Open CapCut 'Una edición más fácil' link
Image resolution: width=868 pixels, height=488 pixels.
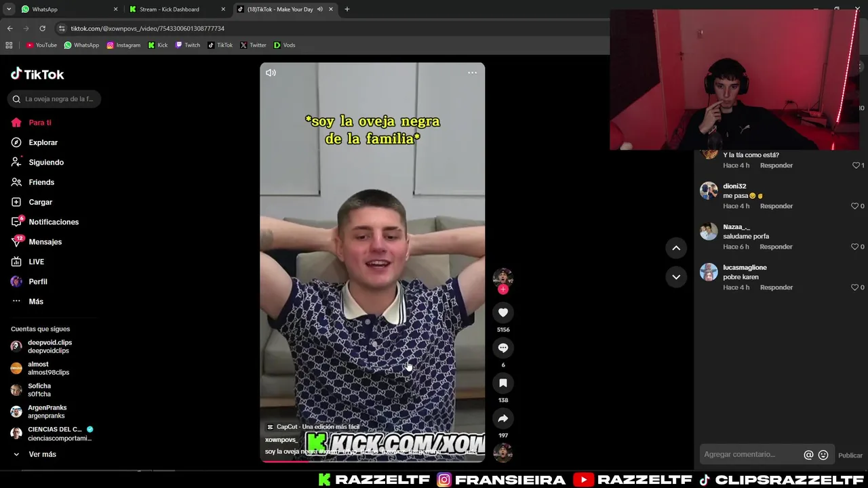pyautogui.click(x=313, y=427)
